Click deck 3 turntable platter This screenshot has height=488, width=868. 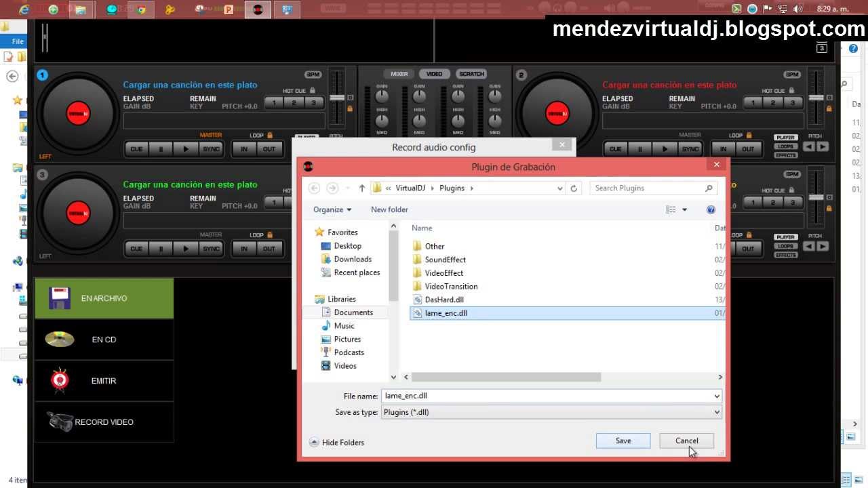[x=78, y=213]
